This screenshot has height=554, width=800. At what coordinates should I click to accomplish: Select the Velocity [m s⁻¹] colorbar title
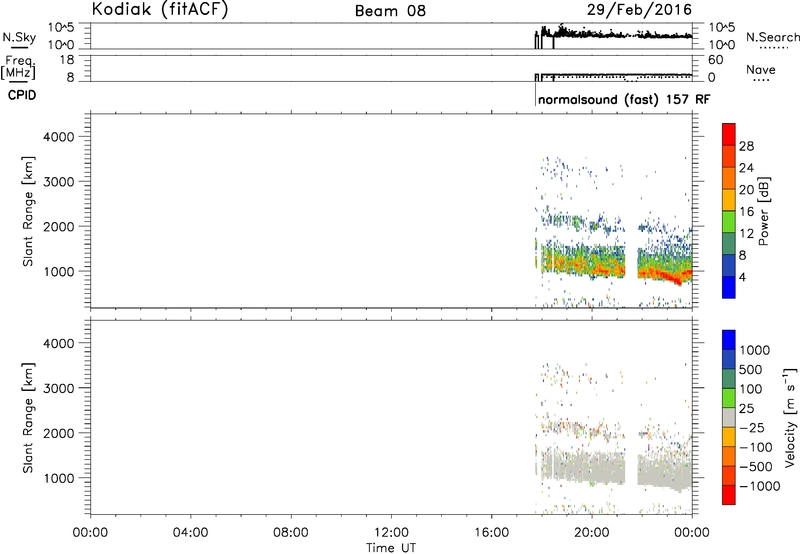790,417
